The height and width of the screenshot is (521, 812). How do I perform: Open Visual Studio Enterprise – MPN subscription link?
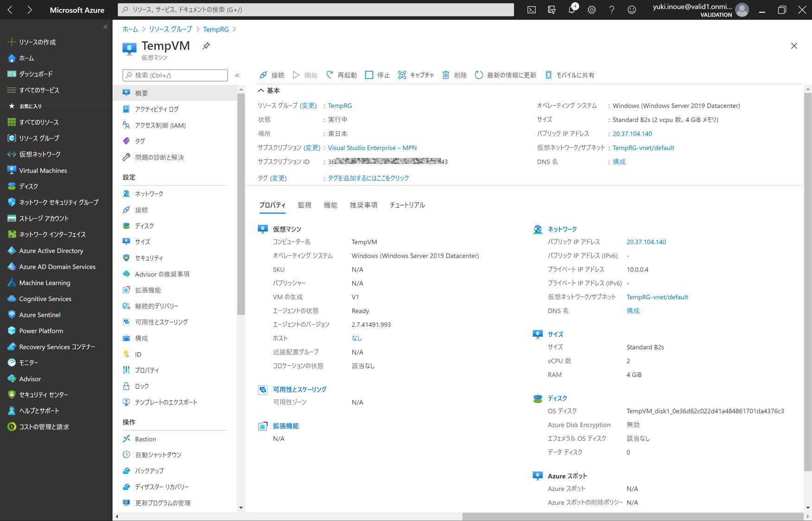[372, 148]
